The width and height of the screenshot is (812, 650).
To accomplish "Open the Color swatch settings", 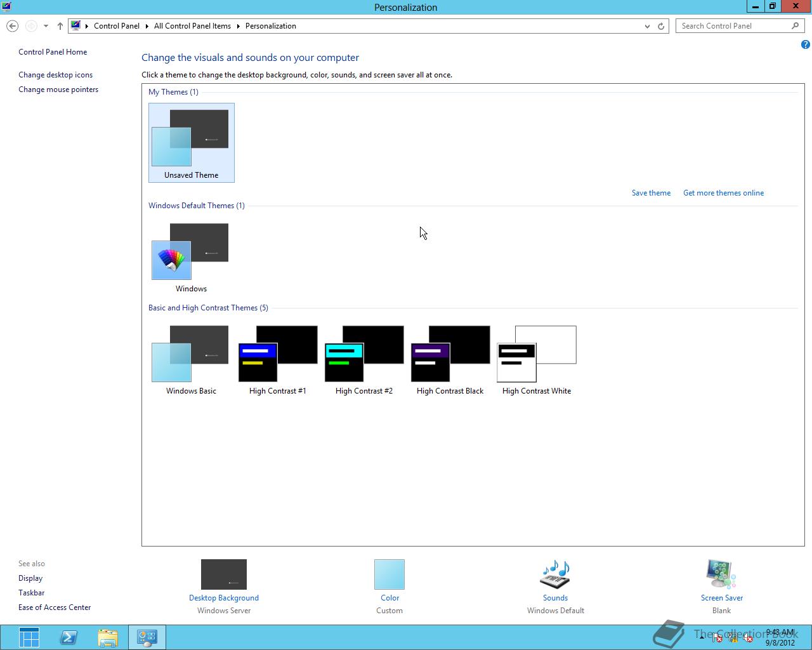I will (x=390, y=574).
